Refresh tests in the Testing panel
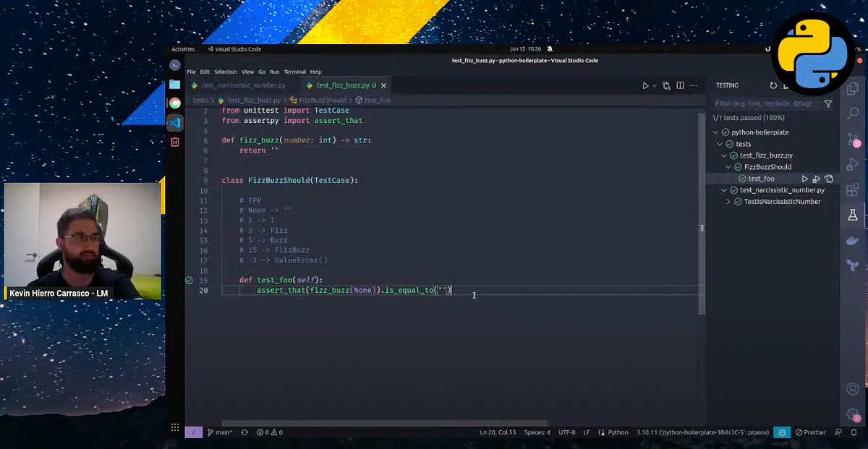This screenshot has width=868, height=449. [x=772, y=85]
